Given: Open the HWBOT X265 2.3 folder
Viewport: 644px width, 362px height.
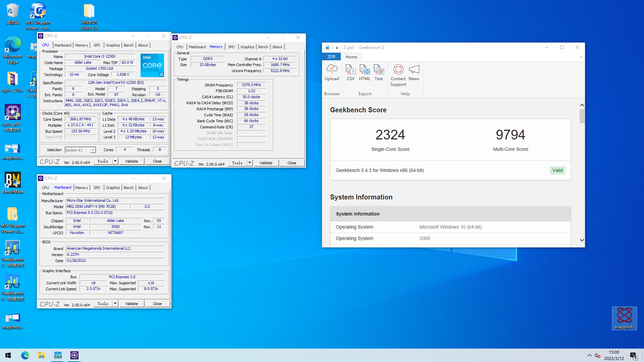Looking at the screenshot, I should [89, 16].
